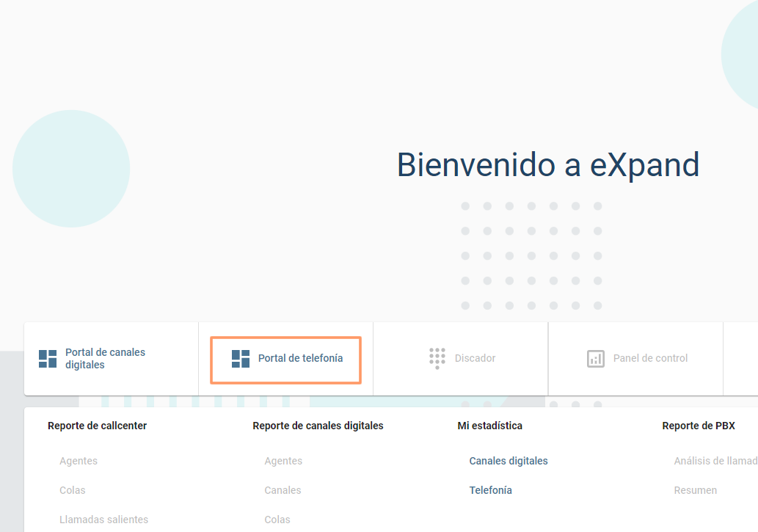Open the Discador label

coord(475,358)
